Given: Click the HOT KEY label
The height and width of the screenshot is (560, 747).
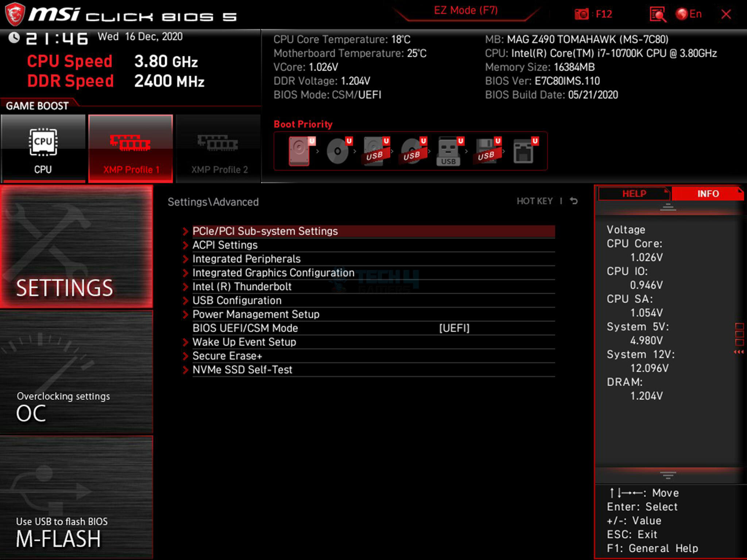Looking at the screenshot, I should click(534, 201).
